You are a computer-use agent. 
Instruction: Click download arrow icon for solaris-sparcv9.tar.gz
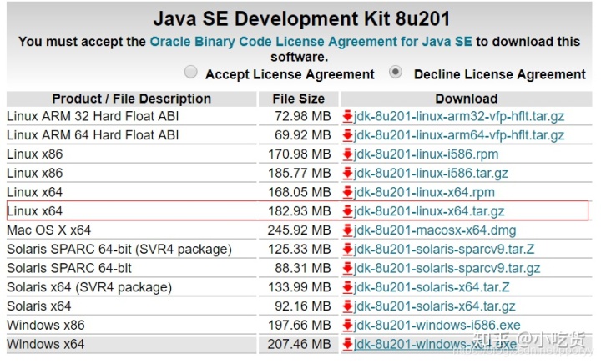347,268
